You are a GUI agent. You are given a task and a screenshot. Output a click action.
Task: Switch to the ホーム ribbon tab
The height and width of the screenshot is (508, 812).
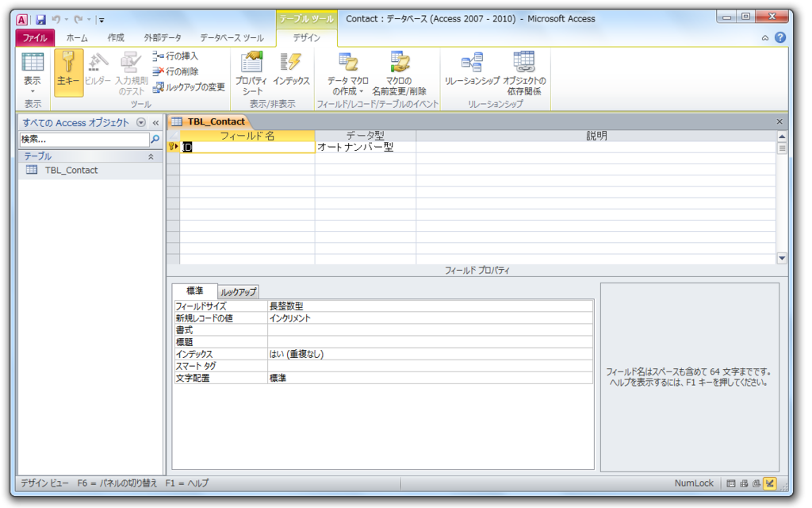77,38
